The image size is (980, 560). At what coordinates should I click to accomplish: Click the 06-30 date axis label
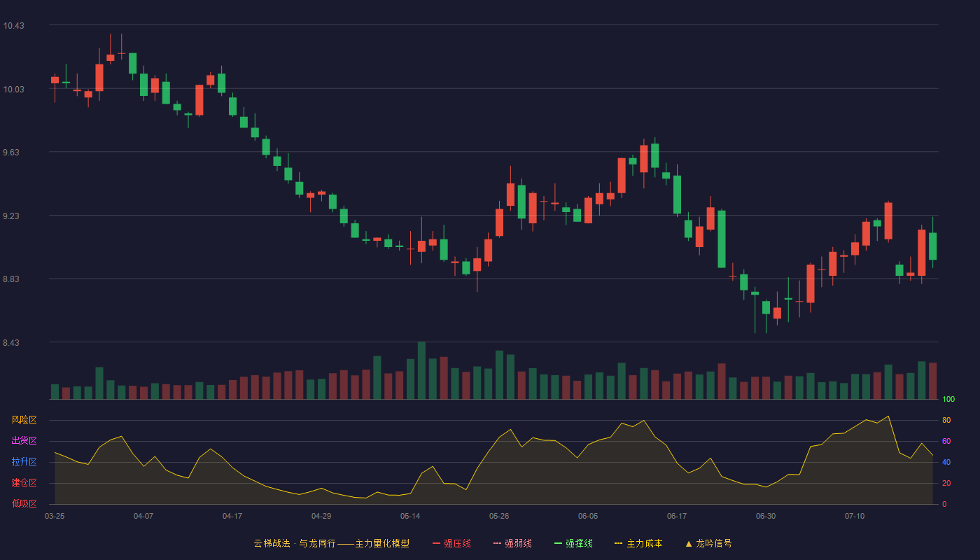(766, 516)
